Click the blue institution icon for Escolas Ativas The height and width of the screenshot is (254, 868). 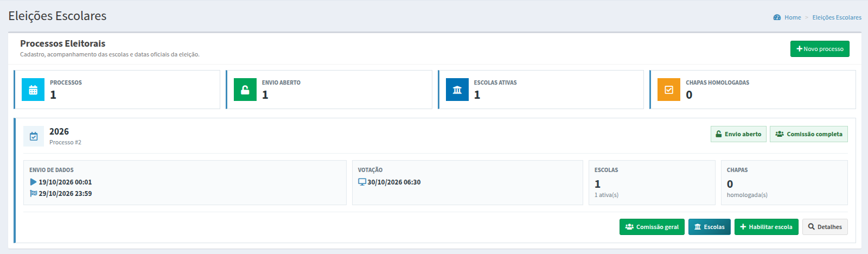pyautogui.click(x=457, y=90)
